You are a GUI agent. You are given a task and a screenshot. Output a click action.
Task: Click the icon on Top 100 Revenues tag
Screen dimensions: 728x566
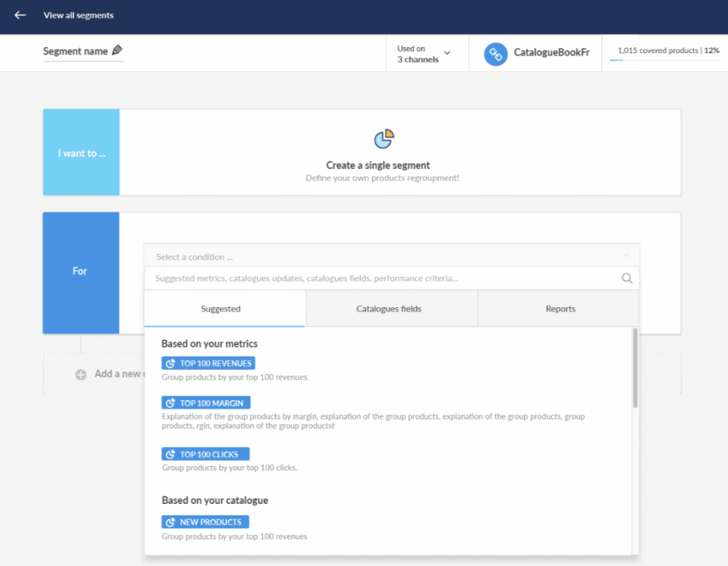(170, 363)
